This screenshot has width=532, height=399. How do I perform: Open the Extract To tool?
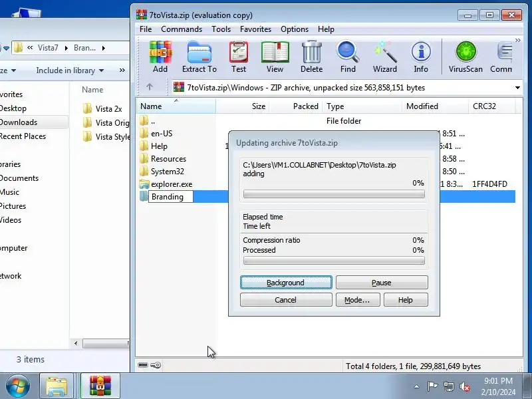click(x=199, y=57)
